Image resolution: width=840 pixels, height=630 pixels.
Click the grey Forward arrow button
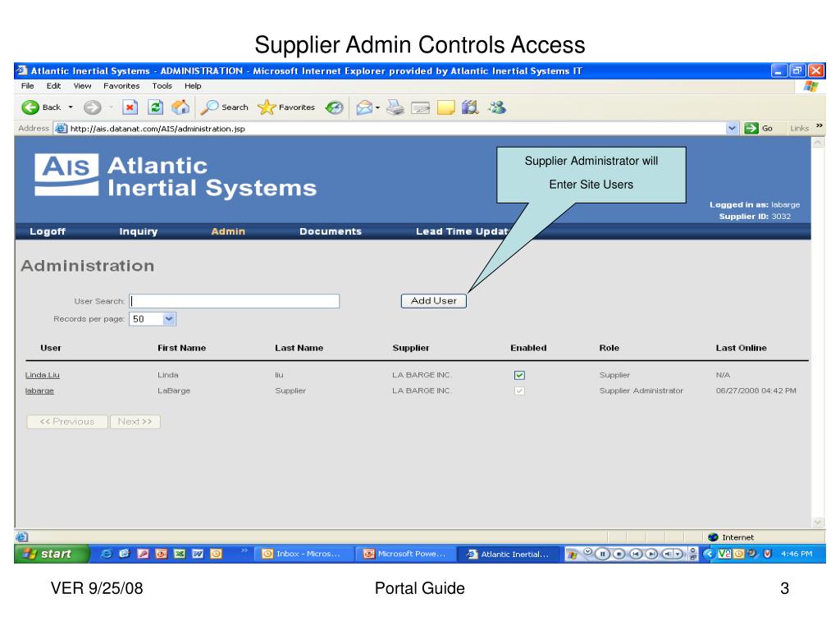(x=92, y=107)
